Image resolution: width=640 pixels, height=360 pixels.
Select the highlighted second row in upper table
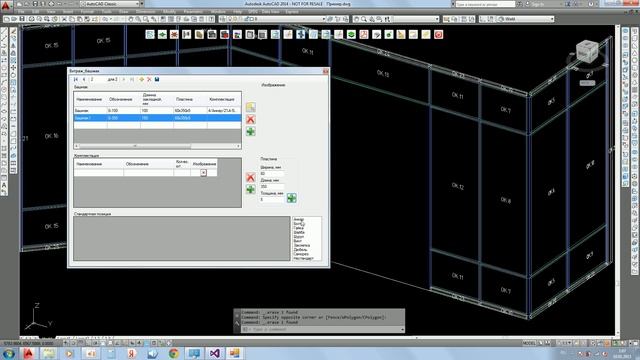[x=158, y=118]
